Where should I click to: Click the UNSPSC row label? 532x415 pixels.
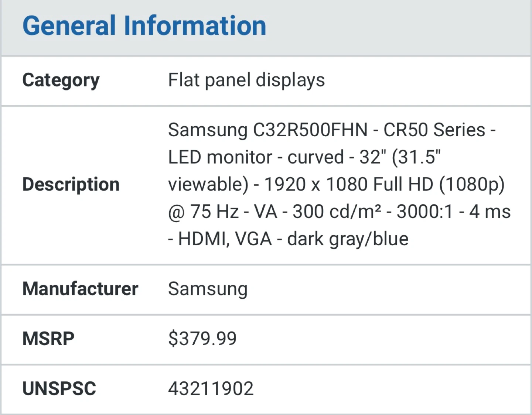59,388
